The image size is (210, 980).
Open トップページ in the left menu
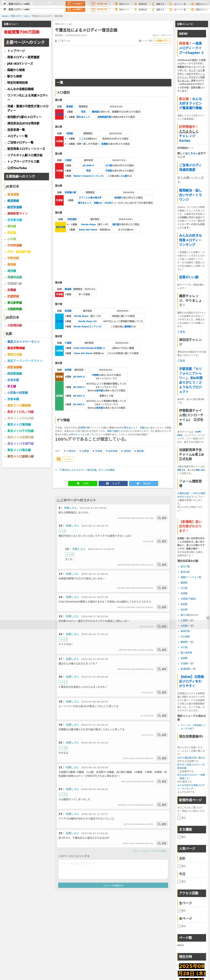(x=16, y=51)
